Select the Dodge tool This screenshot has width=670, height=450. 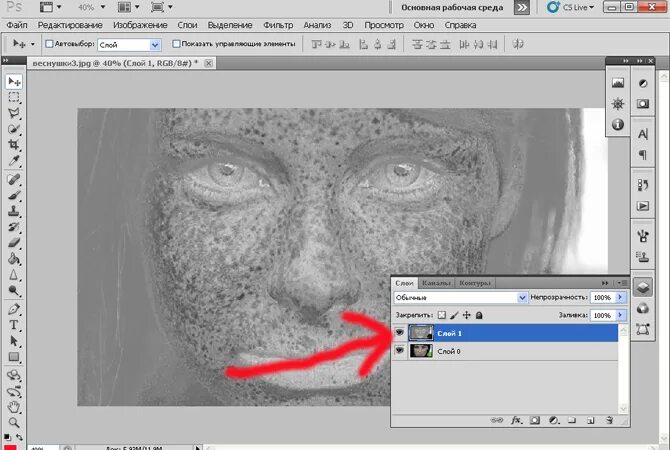click(14, 291)
